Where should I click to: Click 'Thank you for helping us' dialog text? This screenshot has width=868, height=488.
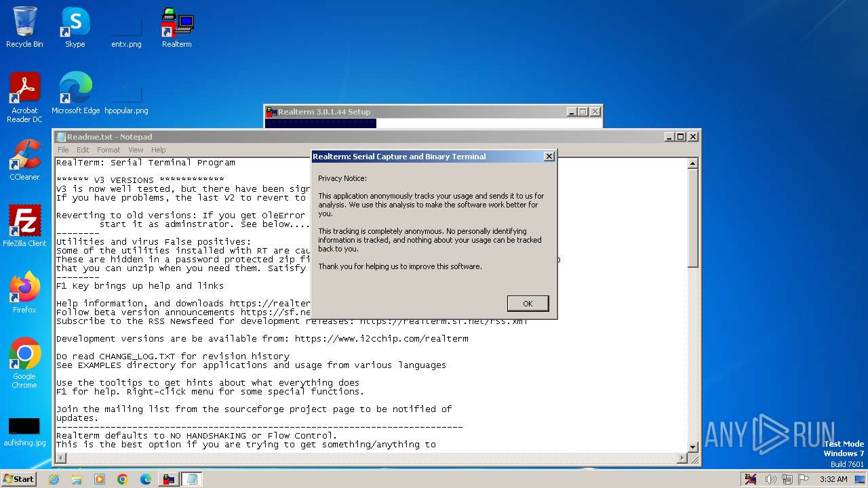point(400,266)
